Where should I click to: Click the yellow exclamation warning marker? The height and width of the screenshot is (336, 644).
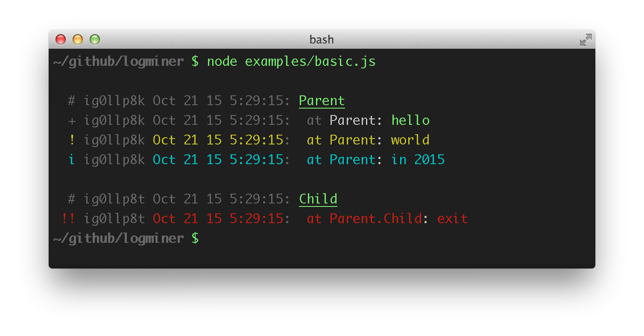click(72, 140)
